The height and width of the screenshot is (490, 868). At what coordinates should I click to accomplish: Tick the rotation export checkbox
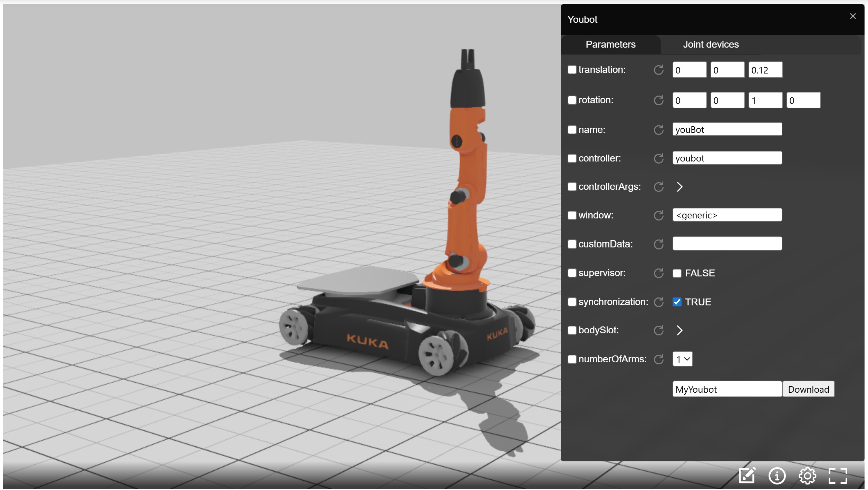click(572, 100)
